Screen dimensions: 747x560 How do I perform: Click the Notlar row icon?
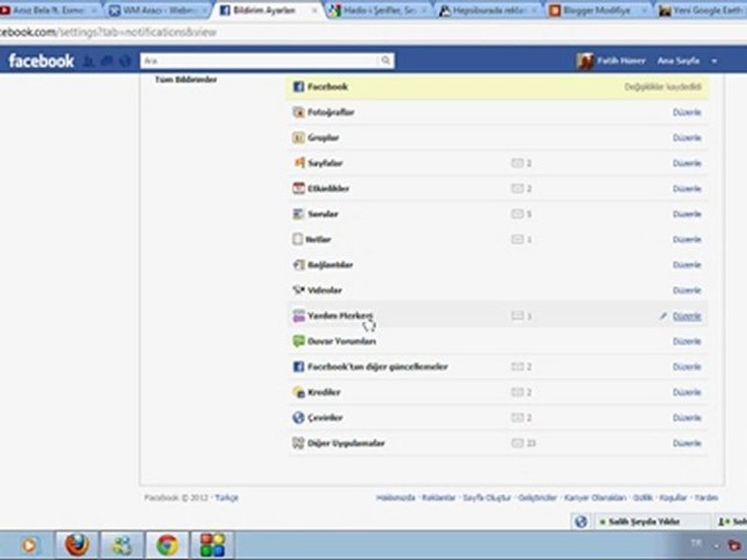pyautogui.click(x=298, y=239)
